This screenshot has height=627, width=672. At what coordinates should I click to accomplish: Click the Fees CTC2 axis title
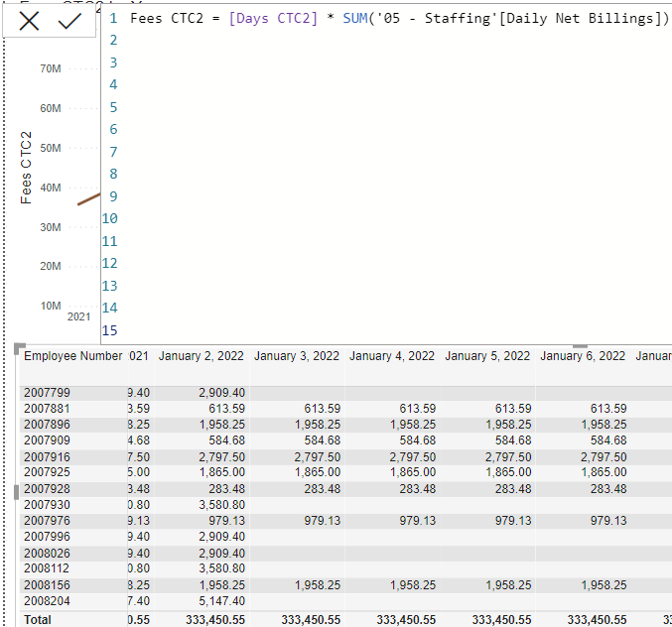26,168
